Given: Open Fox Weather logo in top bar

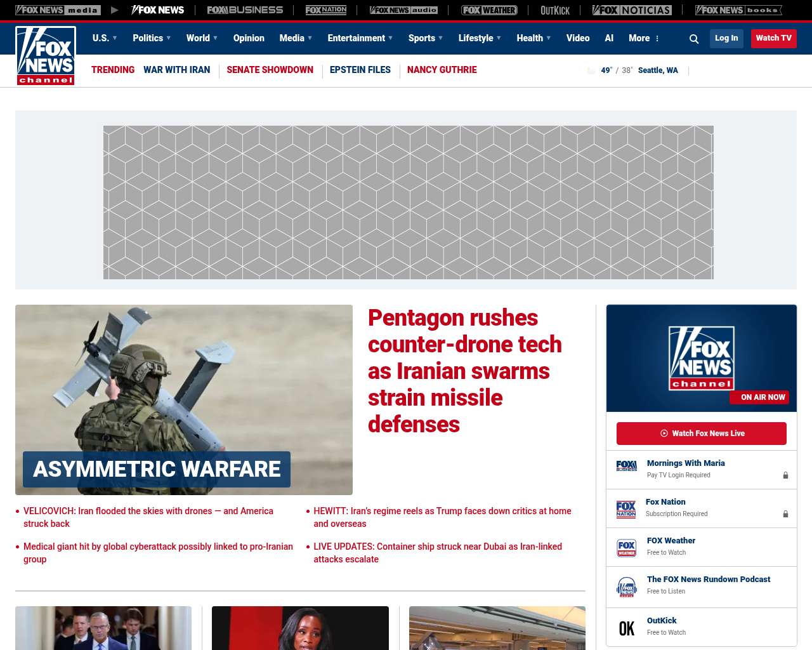Looking at the screenshot, I should point(489,10).
